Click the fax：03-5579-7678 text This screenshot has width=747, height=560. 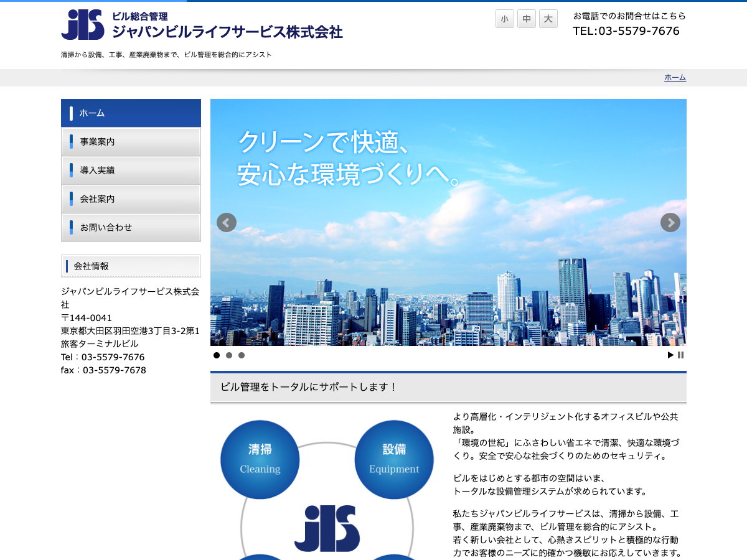point(103,370)
